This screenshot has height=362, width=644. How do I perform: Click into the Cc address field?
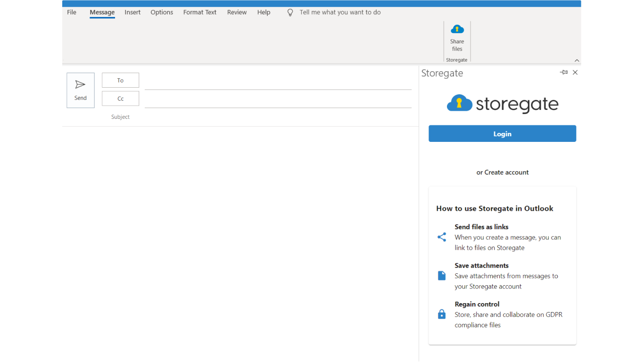point(278,99)
